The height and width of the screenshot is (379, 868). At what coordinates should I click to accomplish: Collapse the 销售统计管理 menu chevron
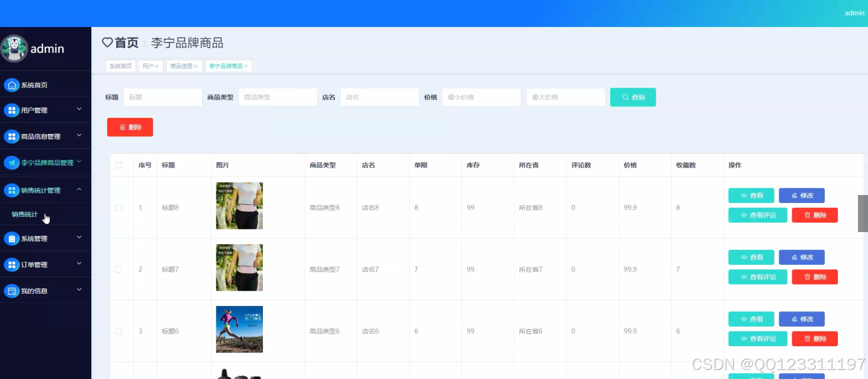click(x=79, y=189)
